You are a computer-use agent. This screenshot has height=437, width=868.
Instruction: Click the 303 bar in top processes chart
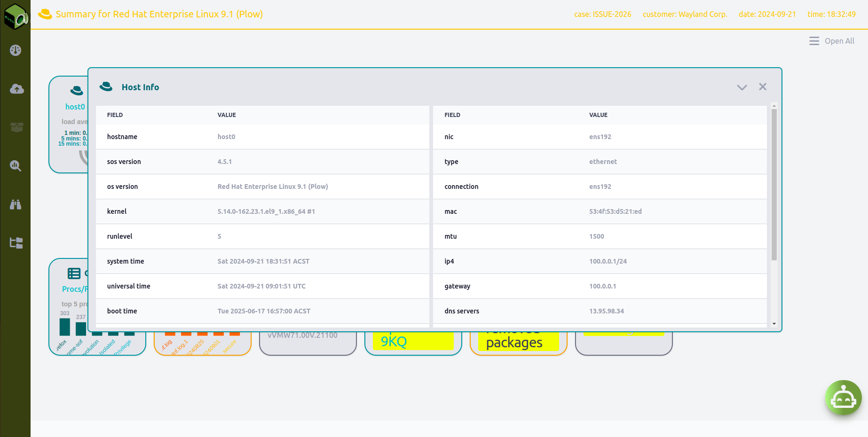click(64, 327)
